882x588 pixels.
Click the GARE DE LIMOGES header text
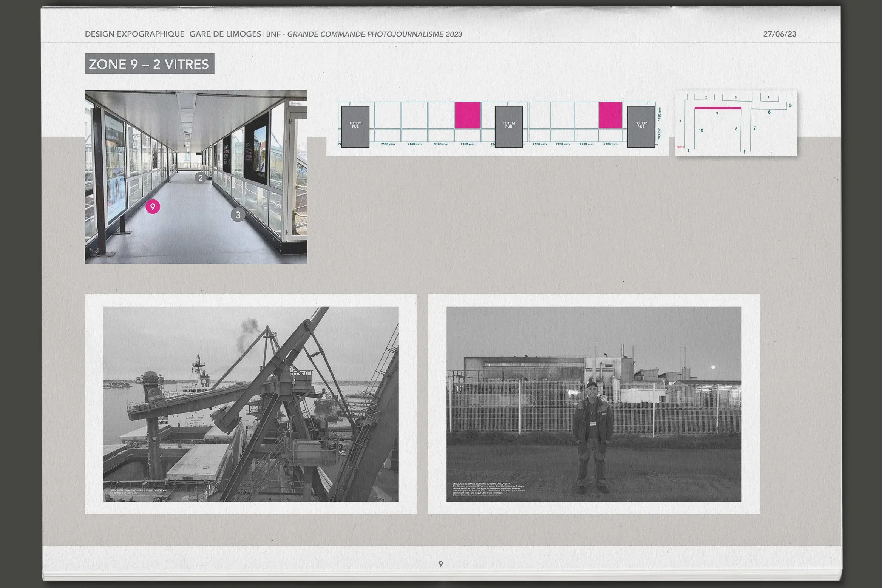click(x=225, y=34)
